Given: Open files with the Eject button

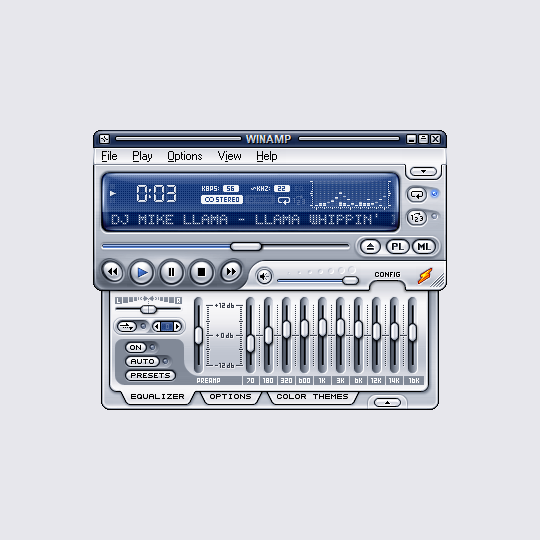Looking at the screenshot, I should click(370, 247).
